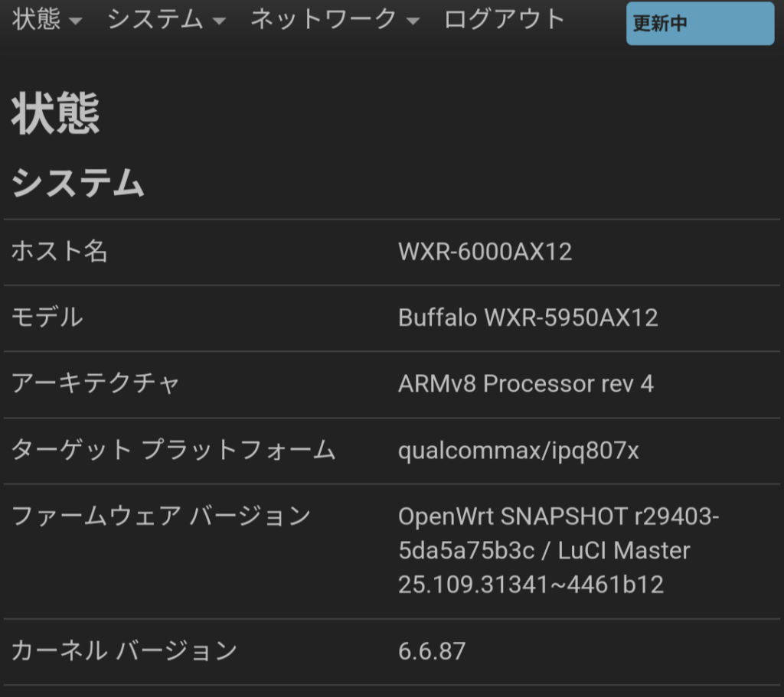
Task: Click the ターゲット プラットフォーム label
Action: pos(173,450)
